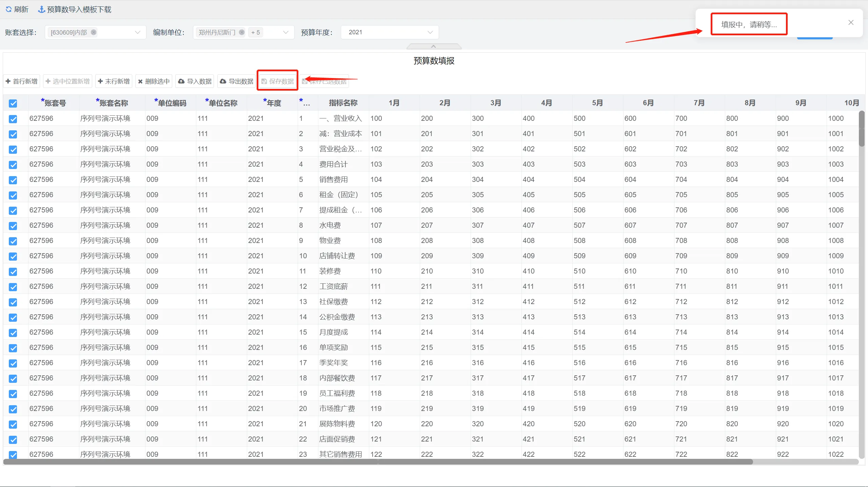Click the 内部餐饮费 indicator cell
The height and width of the screenshot is (487, 868).
pyautogui.click(x=343, y=378)
